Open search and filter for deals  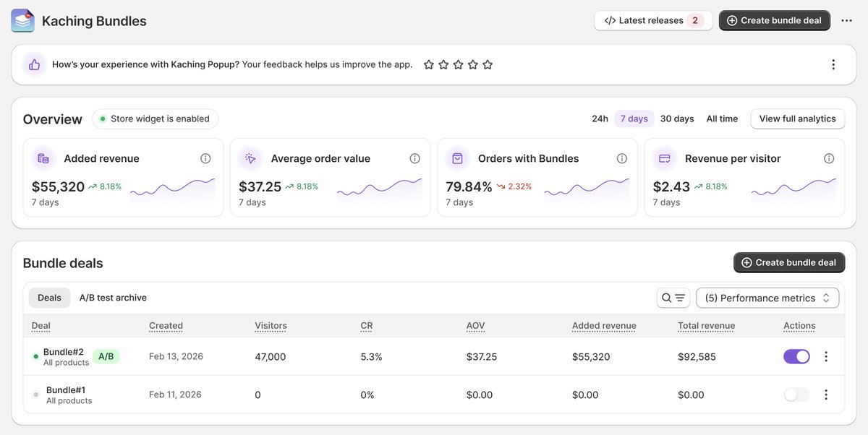point(673,298)
